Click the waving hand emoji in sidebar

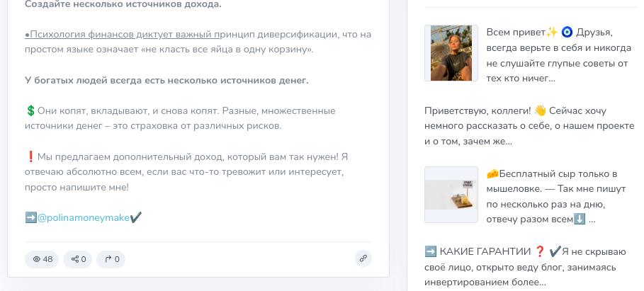(541, 111)
